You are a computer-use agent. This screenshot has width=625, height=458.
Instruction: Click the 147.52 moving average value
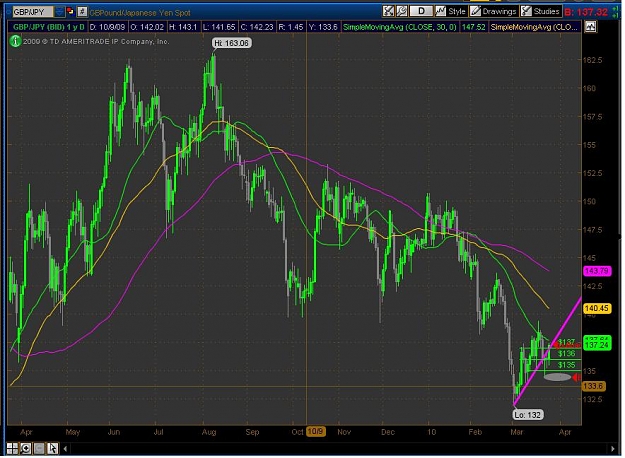click(x=473, y=27)
